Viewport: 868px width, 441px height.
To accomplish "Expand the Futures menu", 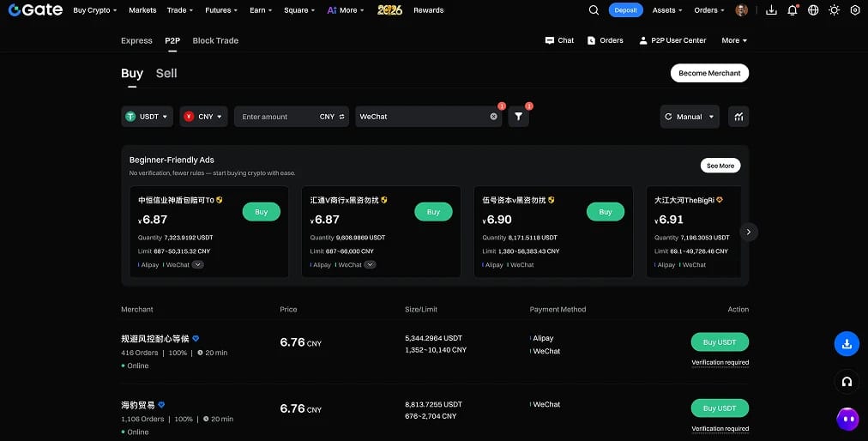I will pyautogui.click(x=221, y=10).
